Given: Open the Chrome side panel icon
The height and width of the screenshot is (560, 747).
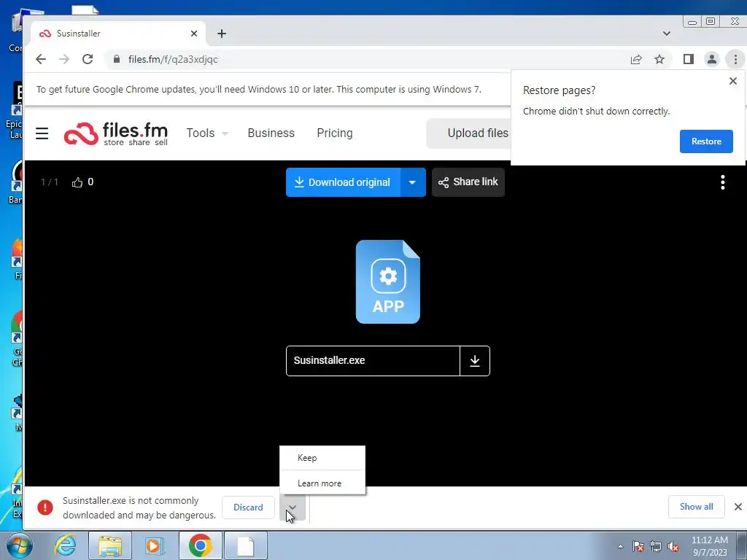Looking at the screenshot, I should point(689,59).
